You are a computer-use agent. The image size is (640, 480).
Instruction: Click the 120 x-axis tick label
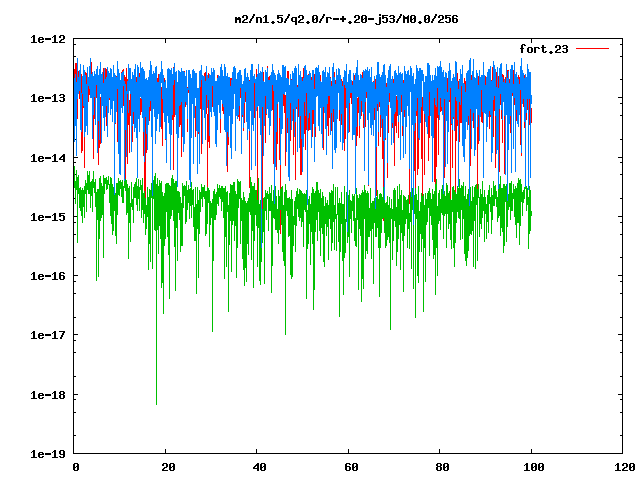pyautogui.click(x=625, y=467)
